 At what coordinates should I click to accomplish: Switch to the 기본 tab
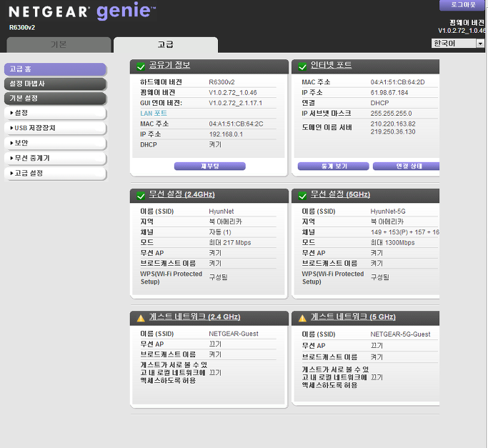[59, 45]
